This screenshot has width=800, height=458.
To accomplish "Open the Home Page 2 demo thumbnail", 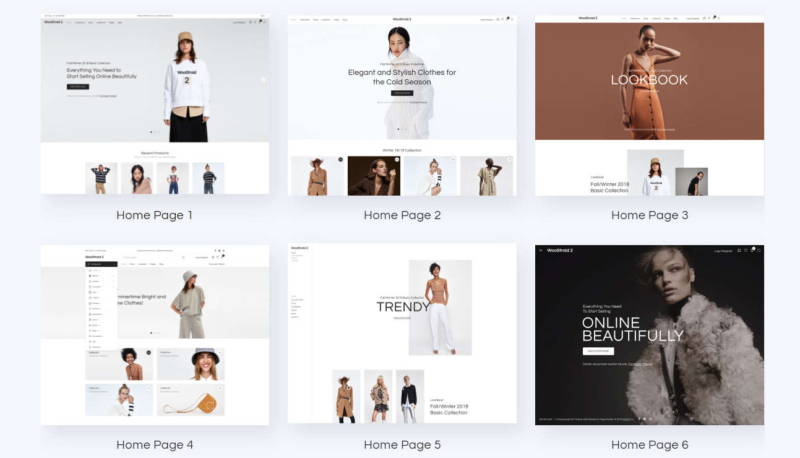I will pos(402,105).
